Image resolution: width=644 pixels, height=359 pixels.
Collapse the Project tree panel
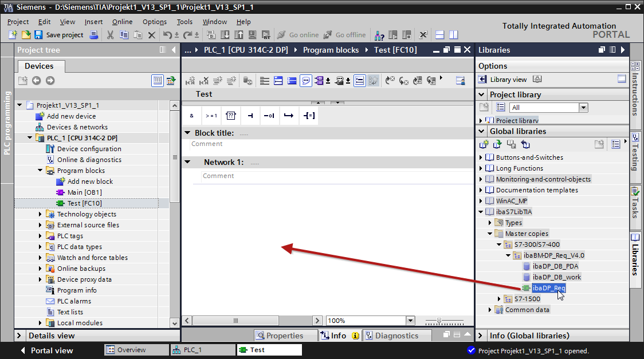pos(174,50)
